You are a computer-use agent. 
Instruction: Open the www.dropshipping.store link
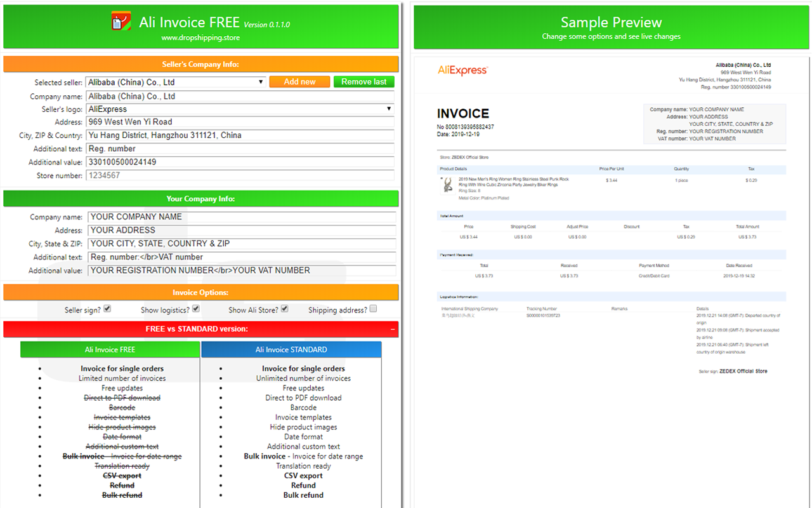pyautogui.click(x=200, y=37)
